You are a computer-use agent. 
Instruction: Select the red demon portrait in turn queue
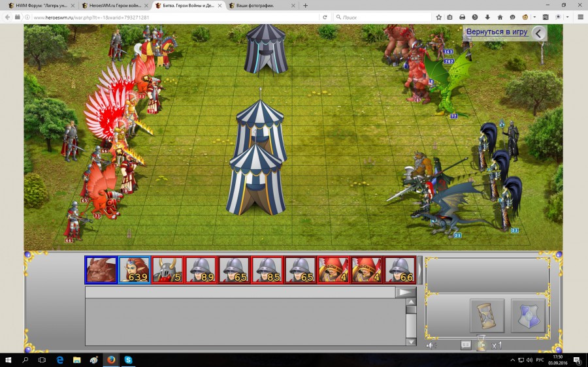(101, 270)
